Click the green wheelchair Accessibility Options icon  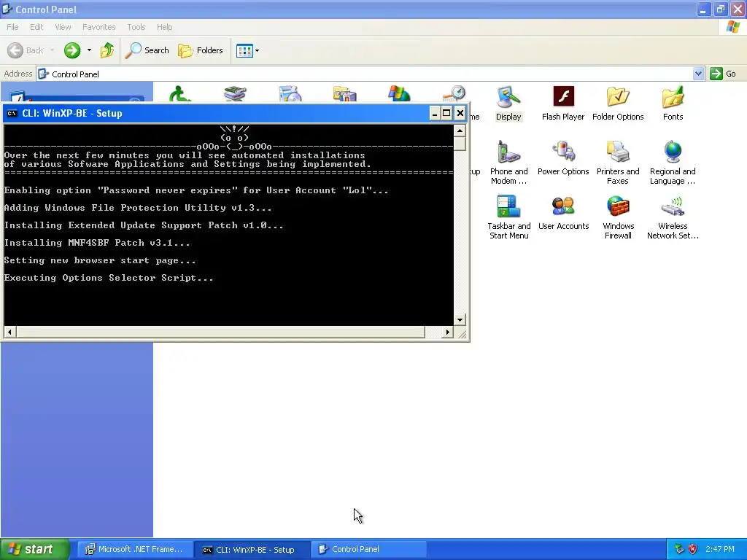click(179, 93)
